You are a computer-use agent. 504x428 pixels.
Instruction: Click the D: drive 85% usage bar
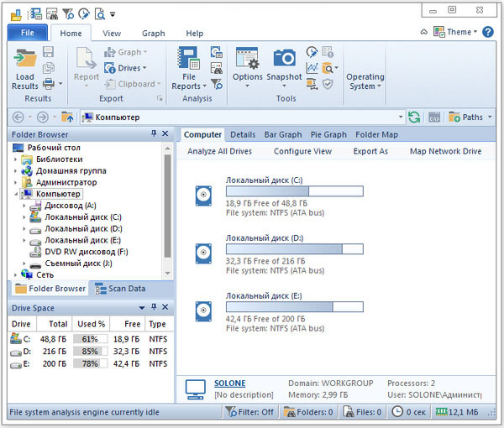click(91, 352)
